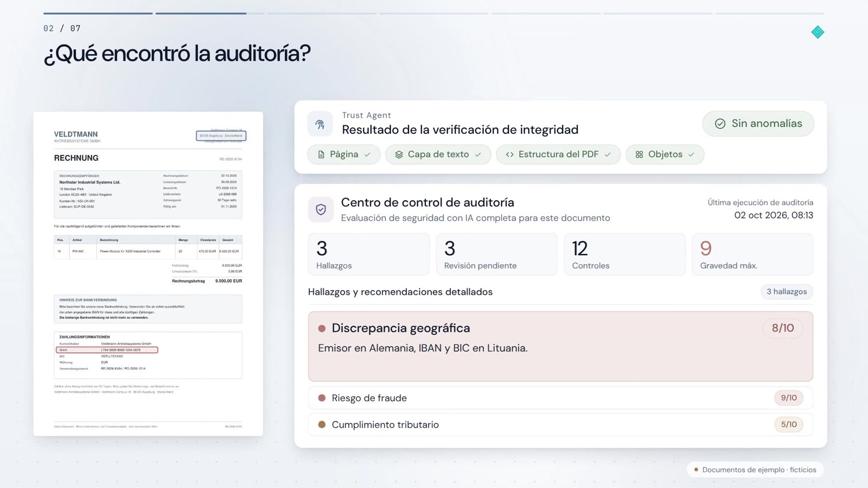Click the Sin anomalías status badge
Screen dimensions: 868x488
click(758, 124)
